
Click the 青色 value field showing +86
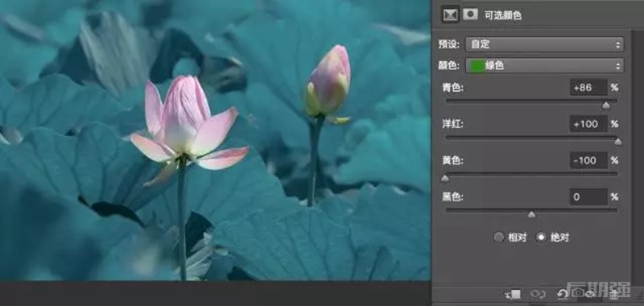click(588, 88)
